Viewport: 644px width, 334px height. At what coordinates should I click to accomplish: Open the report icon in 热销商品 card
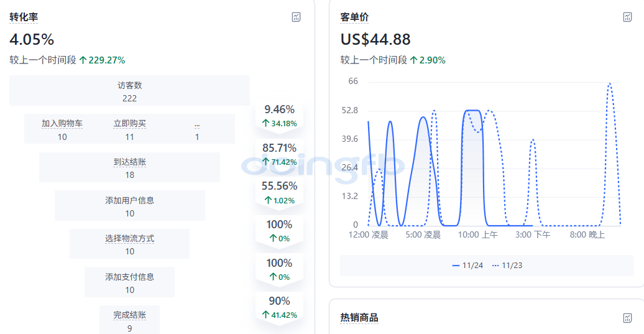pos(627,318)
